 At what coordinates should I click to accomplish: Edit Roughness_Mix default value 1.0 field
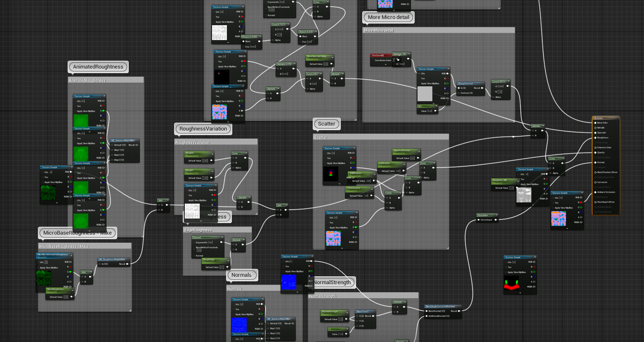click(x=512, y=188)
